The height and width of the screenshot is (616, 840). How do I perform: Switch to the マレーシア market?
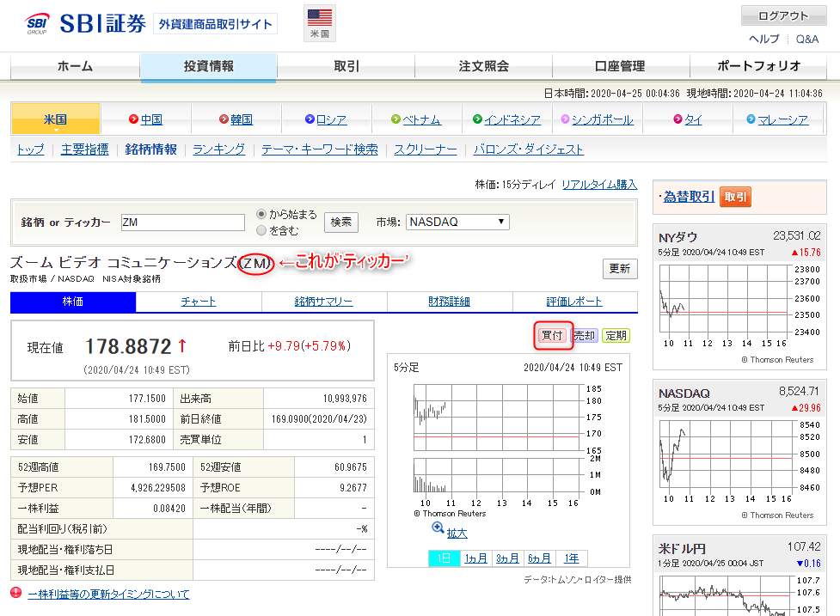coord(783,120)
